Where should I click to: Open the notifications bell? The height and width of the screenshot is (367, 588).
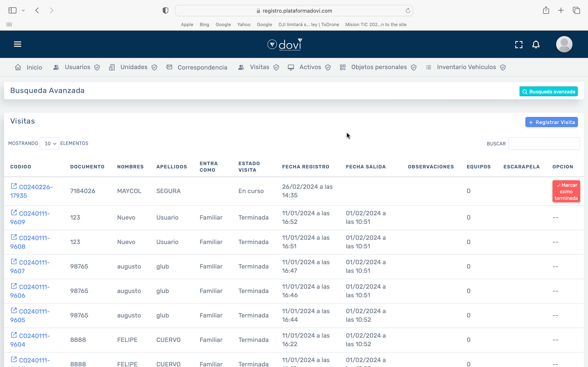coord(536,44)
